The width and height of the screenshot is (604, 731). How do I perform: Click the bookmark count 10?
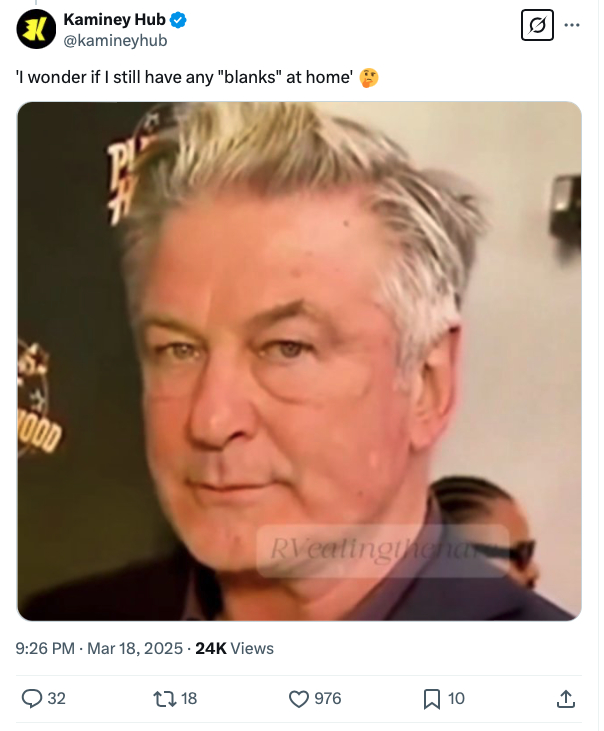[x=456, y=698]
